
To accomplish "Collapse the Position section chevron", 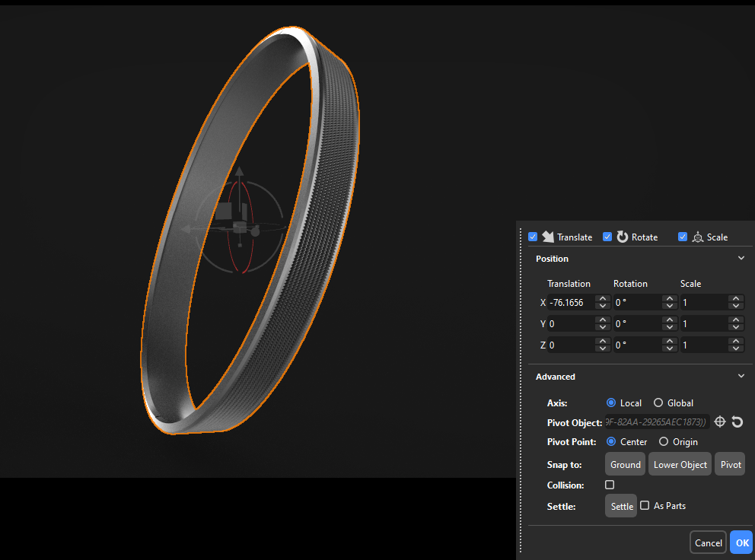I will pos(741,258).
